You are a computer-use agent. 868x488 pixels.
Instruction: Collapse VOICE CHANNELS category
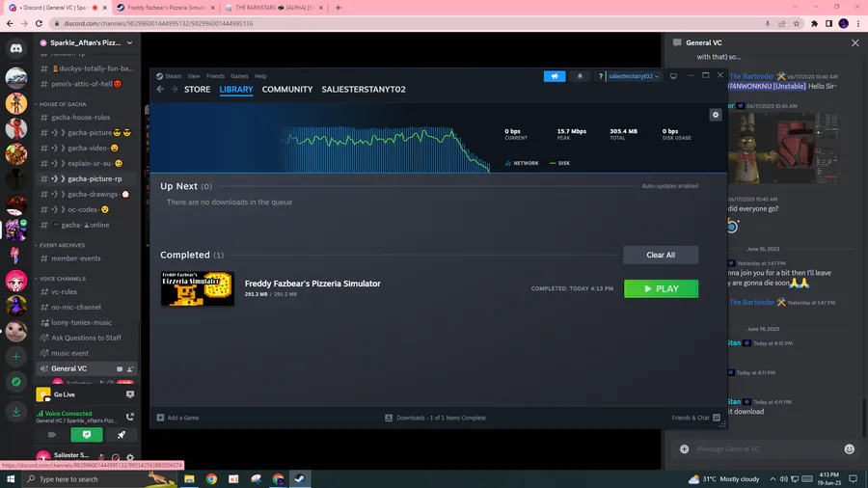(x=61, y=279)
